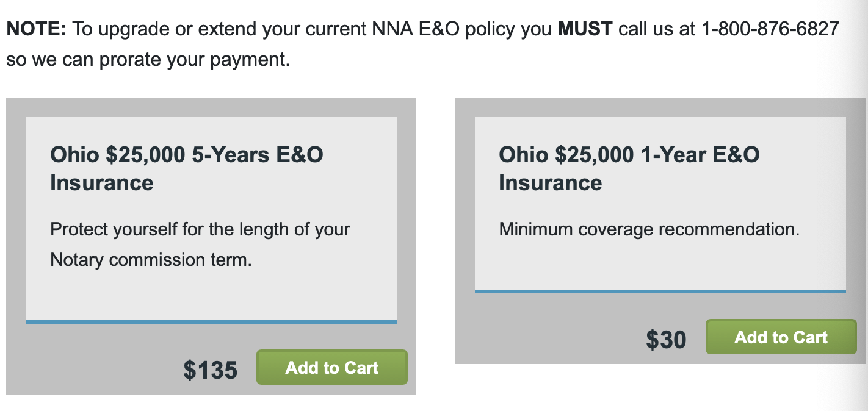Click the 1-800-876-6827 phone number
The height and width of the screenshot is (411, 868).
pos(770,29)
